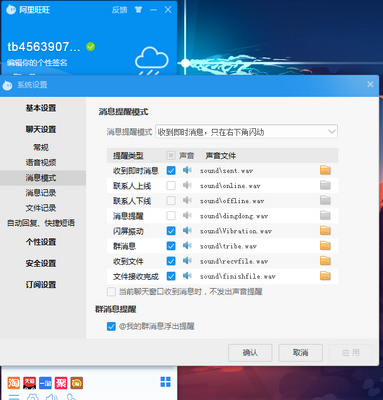
Task: Open the brown round shortcut icon
Action: click(x=77, y=383)
